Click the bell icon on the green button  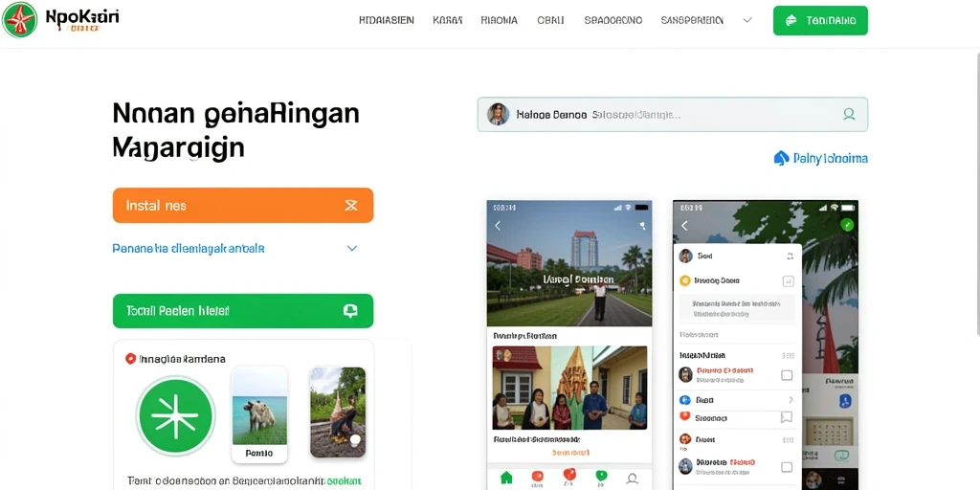tap(350, 311)
